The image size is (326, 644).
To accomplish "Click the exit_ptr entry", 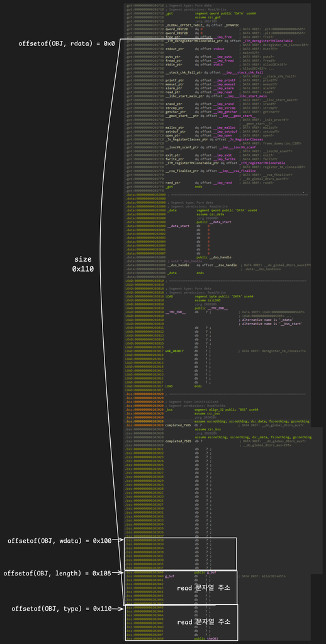I will 172,155.
